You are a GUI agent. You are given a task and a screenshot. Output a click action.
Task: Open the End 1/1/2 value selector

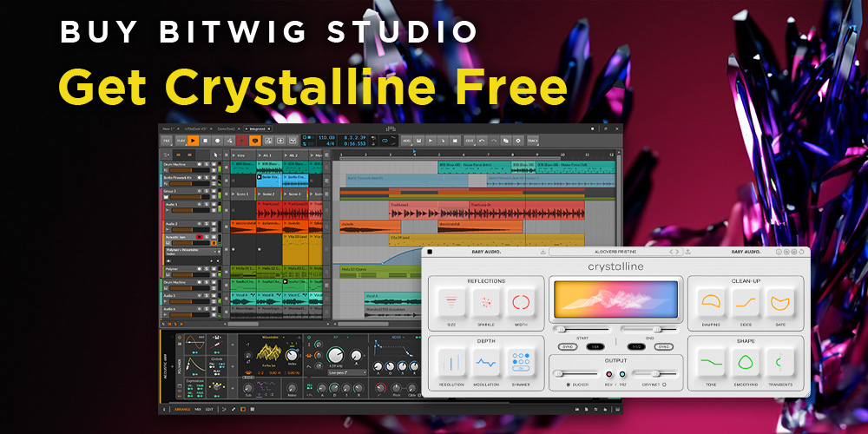point(636,346)
